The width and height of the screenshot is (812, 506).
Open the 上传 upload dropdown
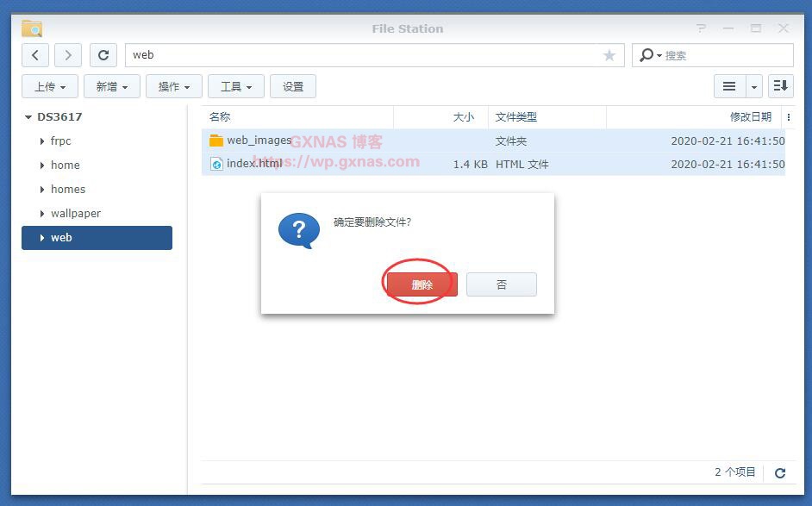tap(50, 86)
